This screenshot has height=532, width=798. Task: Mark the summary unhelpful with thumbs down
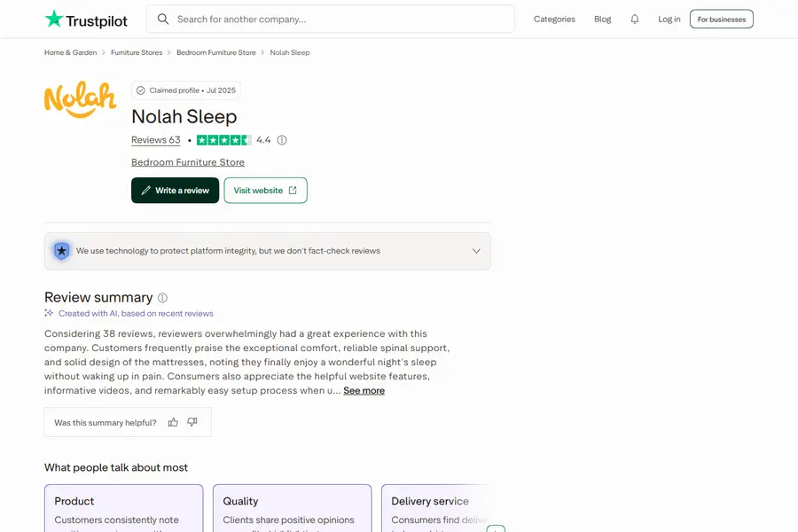pyautogui.click(x=192, y=422)
